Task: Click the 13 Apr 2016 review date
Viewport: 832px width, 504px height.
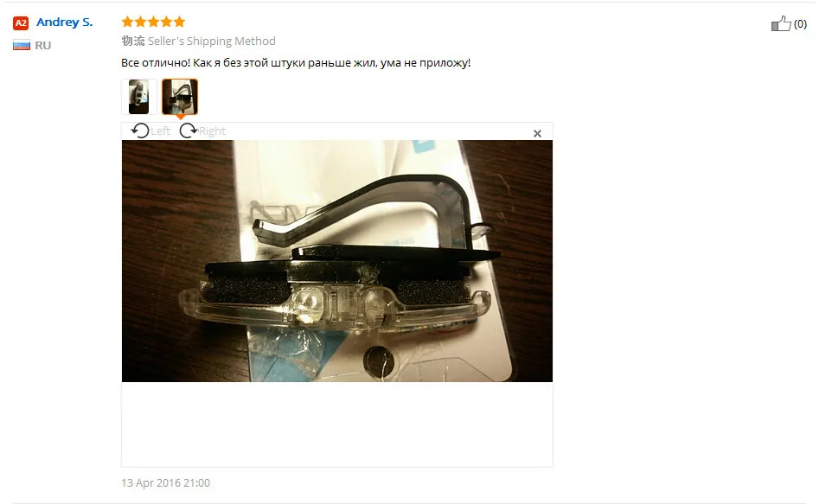Action: (165, 482)
